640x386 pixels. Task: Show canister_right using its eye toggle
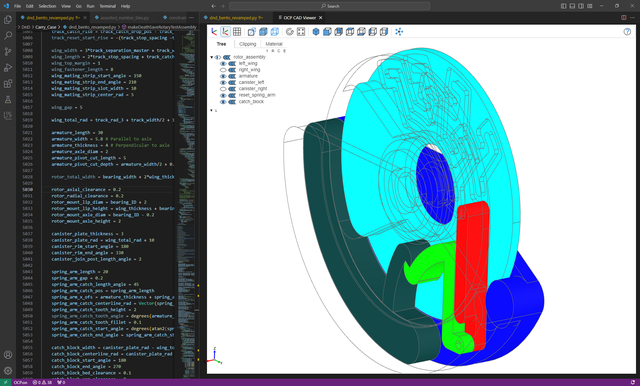click(x=223, y=89)
